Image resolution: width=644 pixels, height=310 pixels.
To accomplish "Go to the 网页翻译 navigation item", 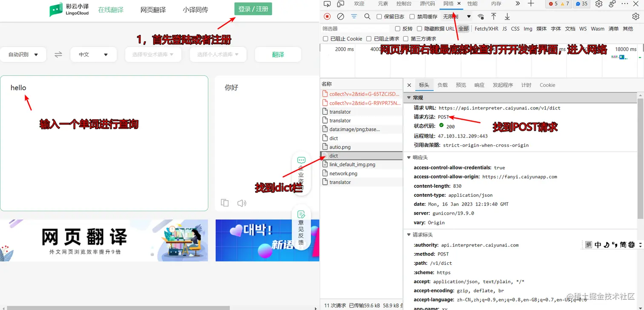I will [153, 10].
